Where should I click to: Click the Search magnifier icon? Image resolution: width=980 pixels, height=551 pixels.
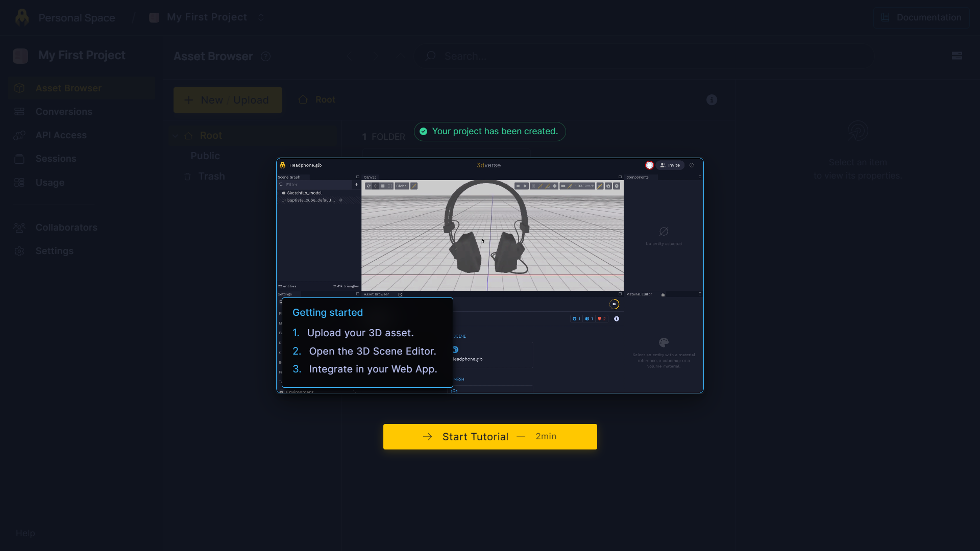(431, 56)
